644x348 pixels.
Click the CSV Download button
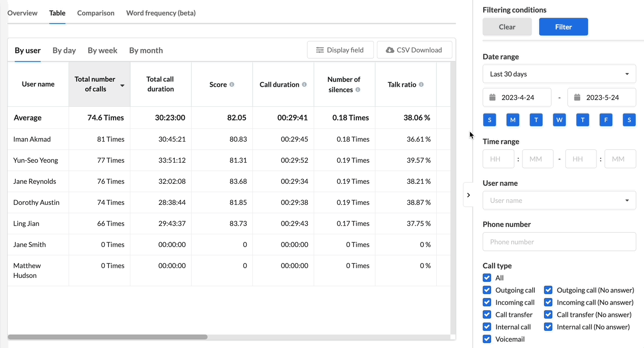[x=414, y=50]
